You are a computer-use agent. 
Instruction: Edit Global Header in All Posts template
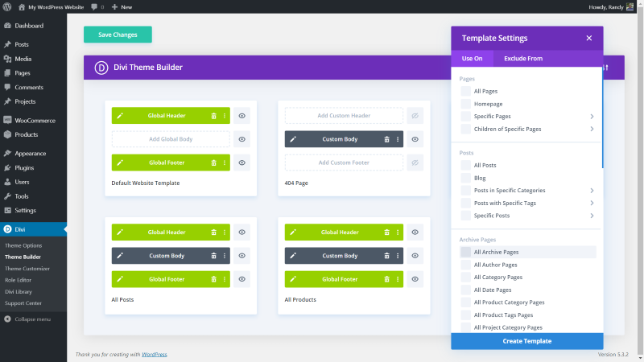click(120, 232)
